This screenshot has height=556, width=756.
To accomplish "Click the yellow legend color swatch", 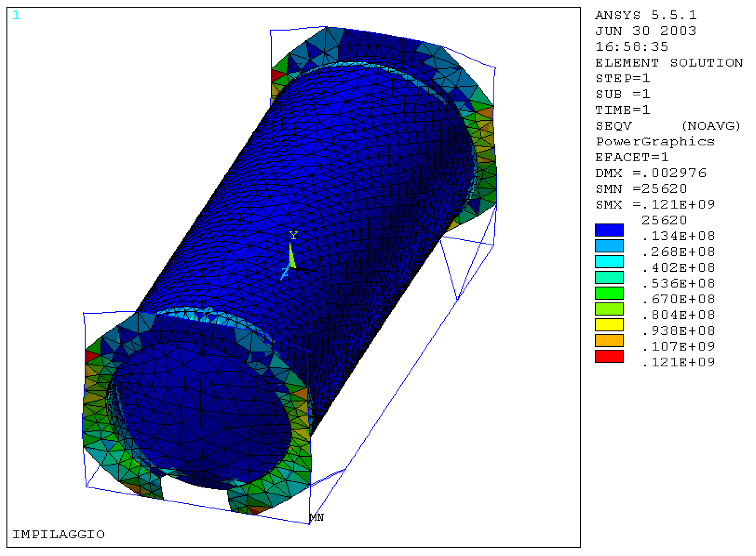I will point(609,325).
